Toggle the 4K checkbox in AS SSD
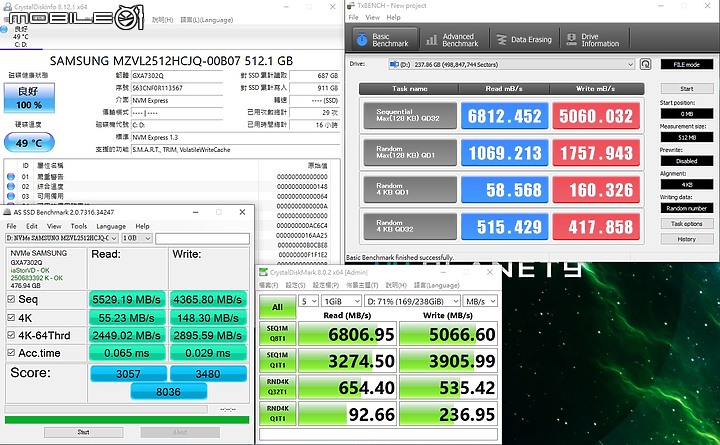The height and width of the screenshot is (445, 720). click(11, 317)
